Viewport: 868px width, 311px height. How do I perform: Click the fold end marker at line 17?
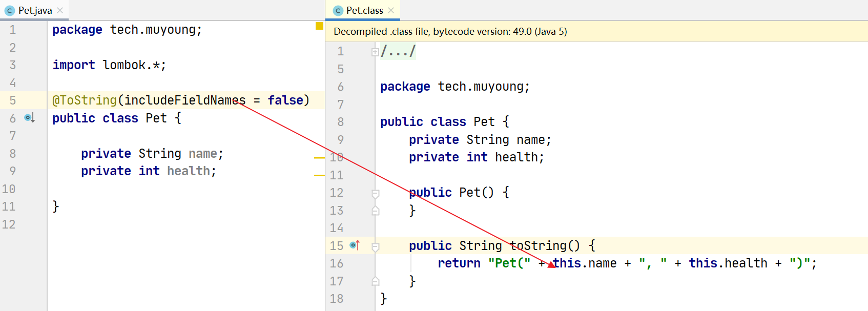coord(375,281)
